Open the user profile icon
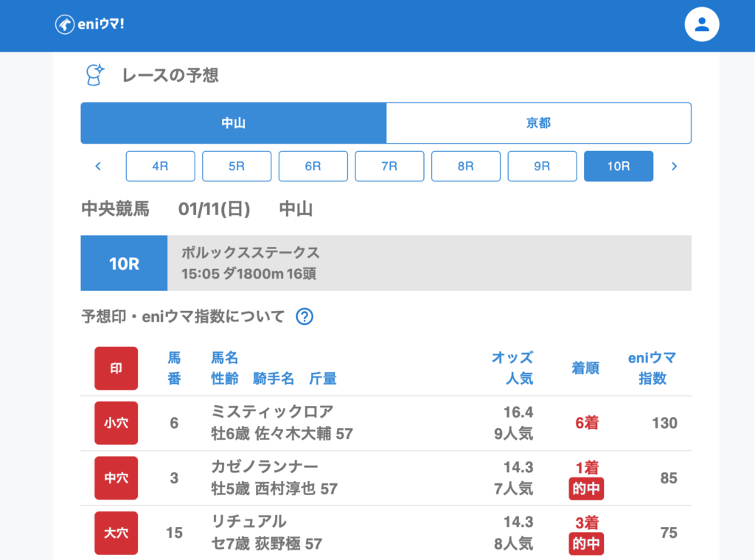Image resolution: width=755 pixels, height=560 pixels. pyautogui.click(x=701, y=25)
